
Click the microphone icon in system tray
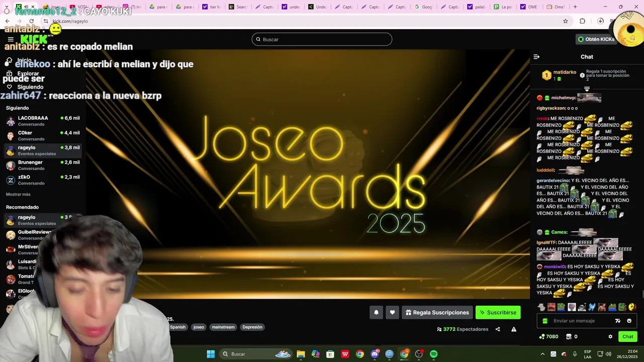click(575, 354)
